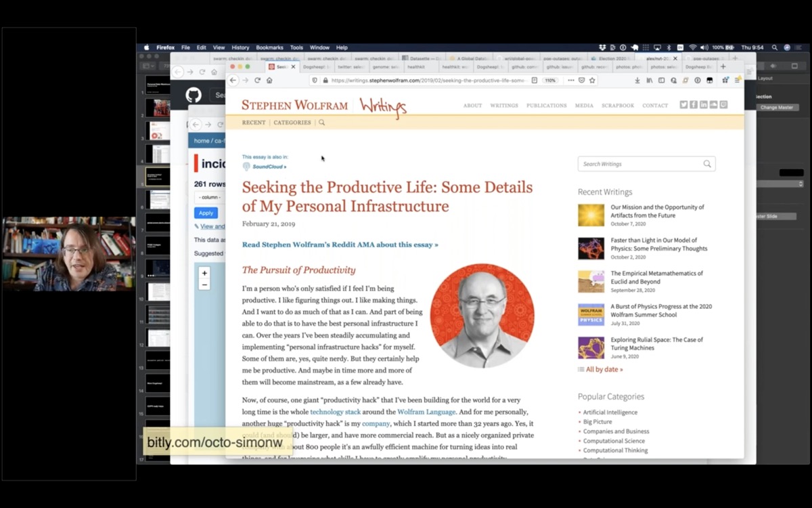Viewport: 812px width, 508px height.
Task: Click the volume icon in the menu bar
Action: pos(704,47)
